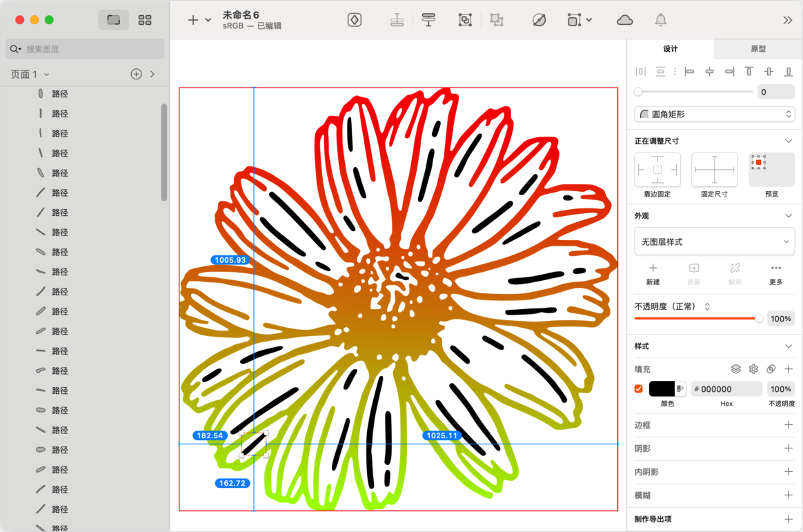
Task: Click the layer opacity 100% field
Action: [780, 319]
